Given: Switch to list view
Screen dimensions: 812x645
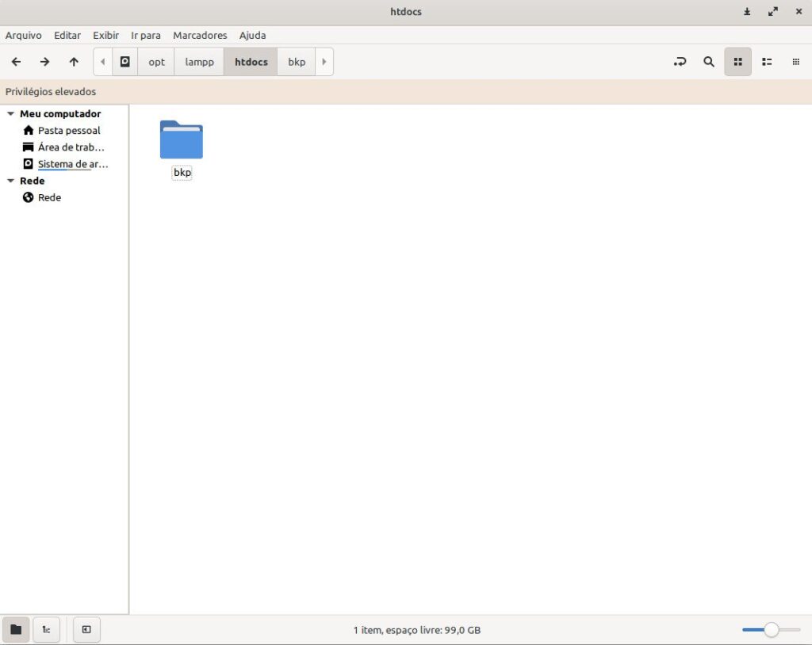Looking at the screenshot, I should click(767, 62).
